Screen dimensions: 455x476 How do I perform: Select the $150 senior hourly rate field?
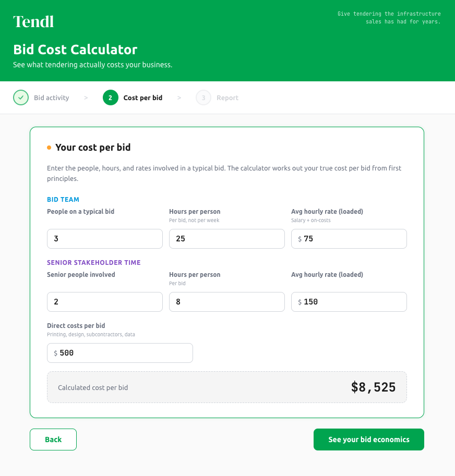(x=349, y=302)
